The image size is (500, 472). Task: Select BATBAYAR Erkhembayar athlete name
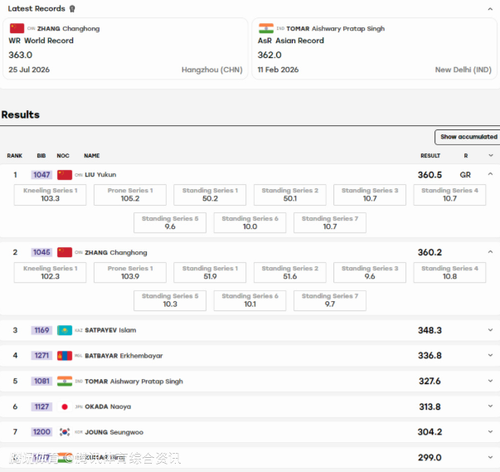tap(124, 356)
